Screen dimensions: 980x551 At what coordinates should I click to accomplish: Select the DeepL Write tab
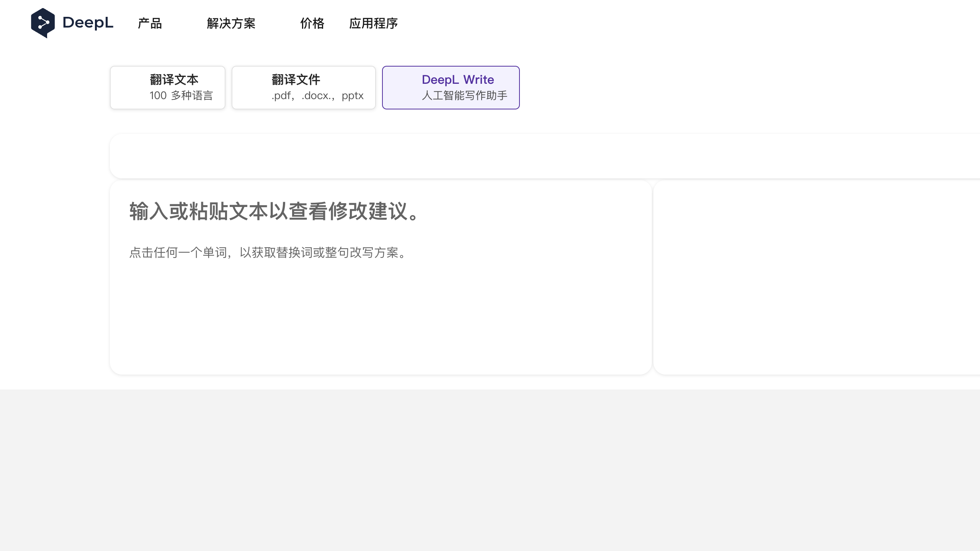(x=451, y=88)
